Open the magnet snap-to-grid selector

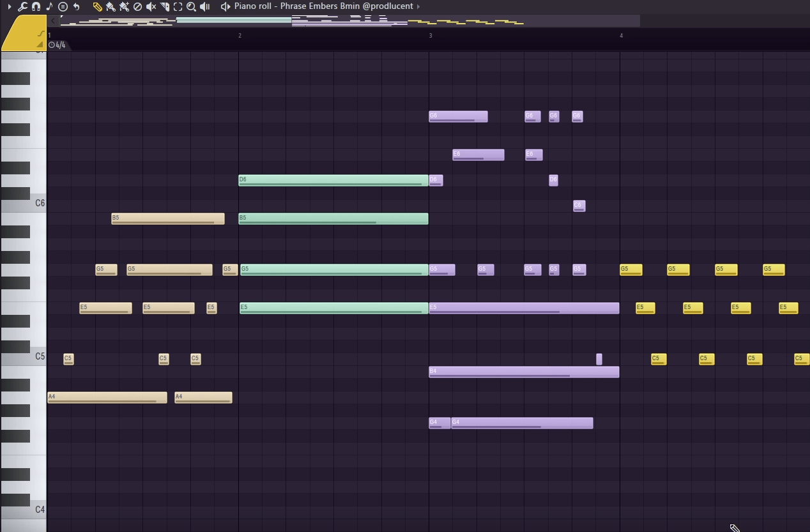click(x=36, y=6)
